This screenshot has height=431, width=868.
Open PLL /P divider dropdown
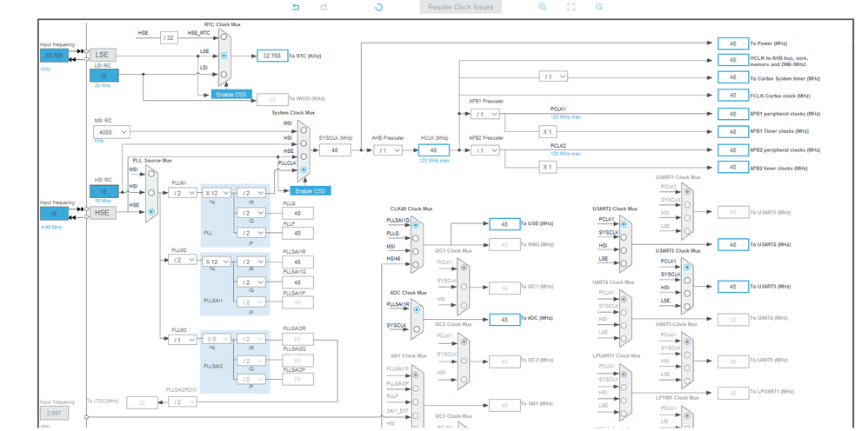(x=251, y=233)
